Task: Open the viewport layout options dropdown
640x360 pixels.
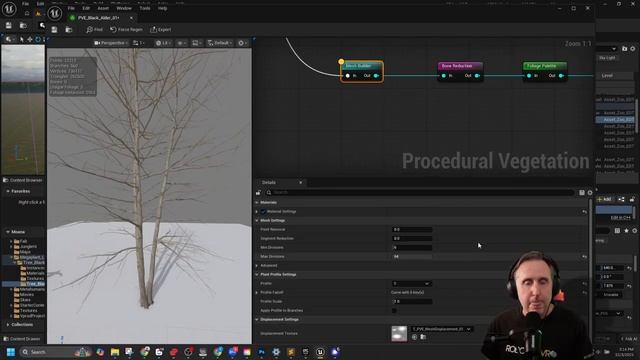Action: [x=197, y=43]
